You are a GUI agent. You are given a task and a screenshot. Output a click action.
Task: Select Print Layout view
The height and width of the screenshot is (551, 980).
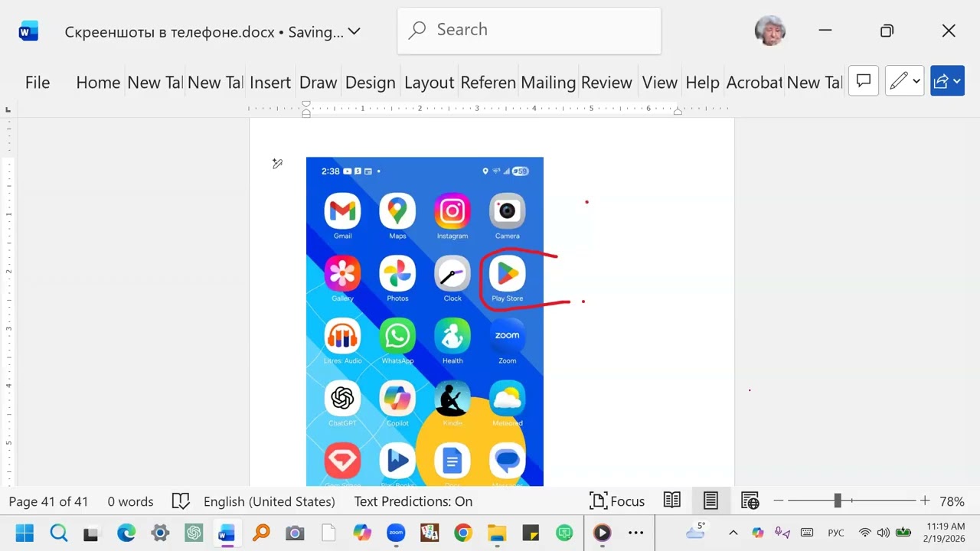pyautogui.click(x=710, y=500)
